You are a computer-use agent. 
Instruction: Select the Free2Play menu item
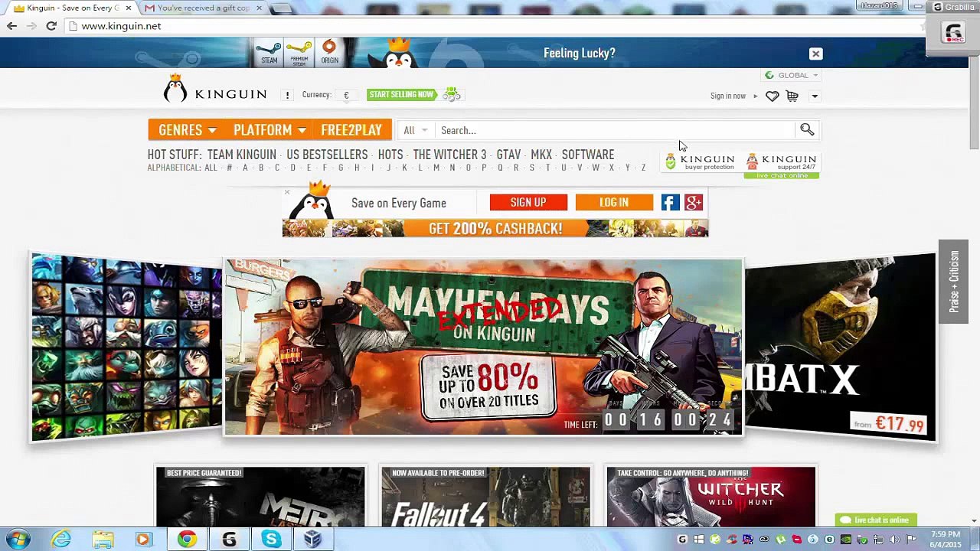351,130
